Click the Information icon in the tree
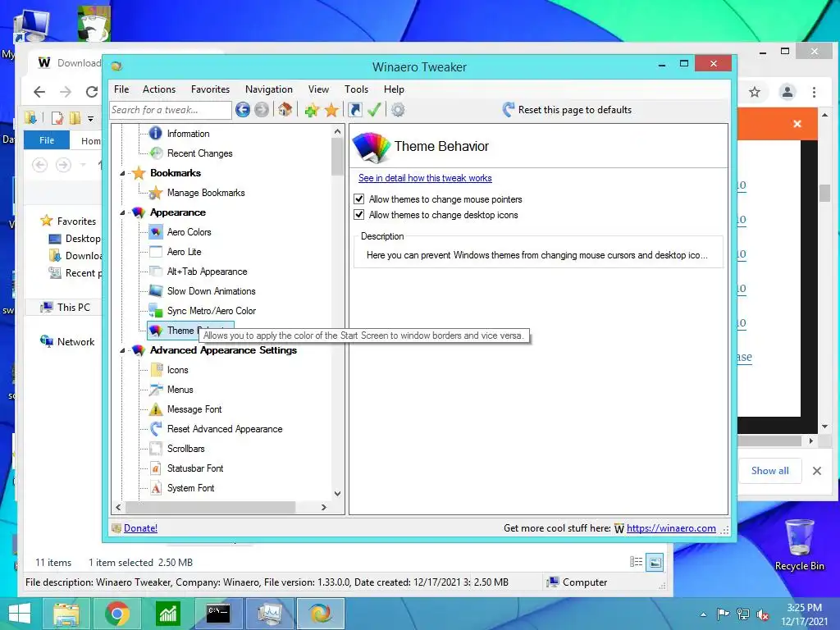This screenshot has height=630, width=840. pos(155,133)
